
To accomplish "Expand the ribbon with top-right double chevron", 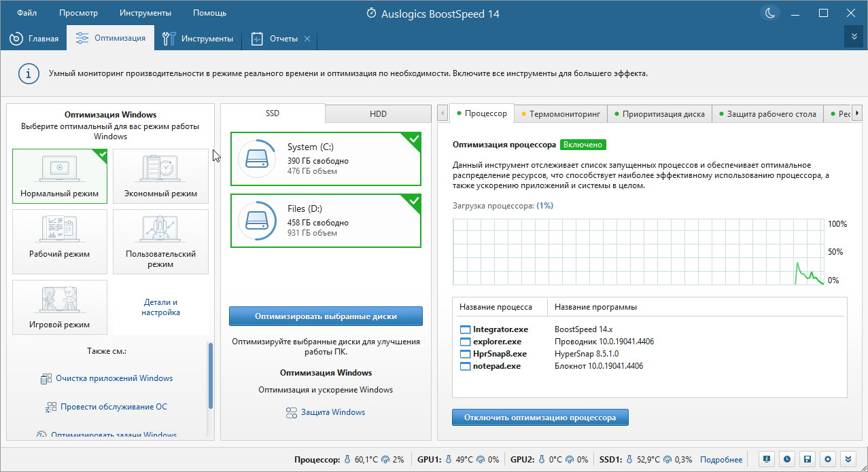I will pos(854,37).
